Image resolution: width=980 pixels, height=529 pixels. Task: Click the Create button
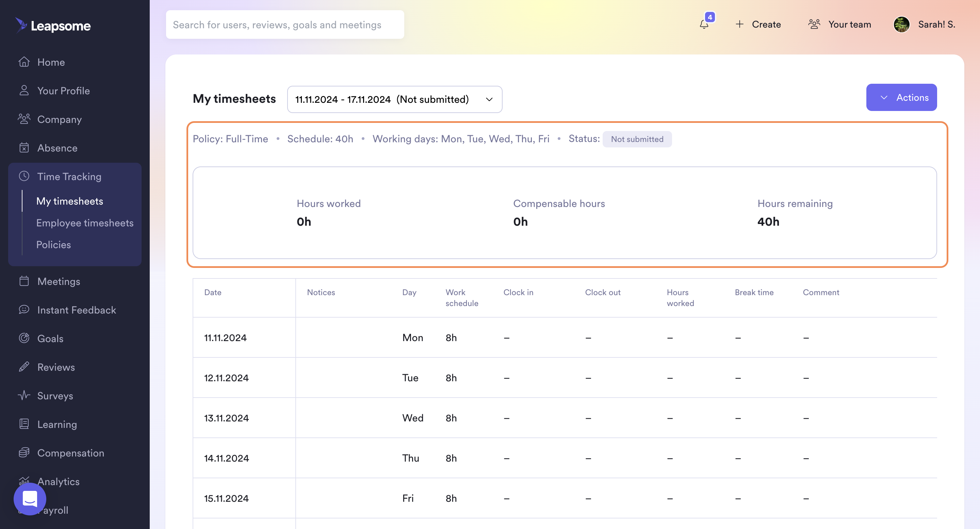point(758,25)
